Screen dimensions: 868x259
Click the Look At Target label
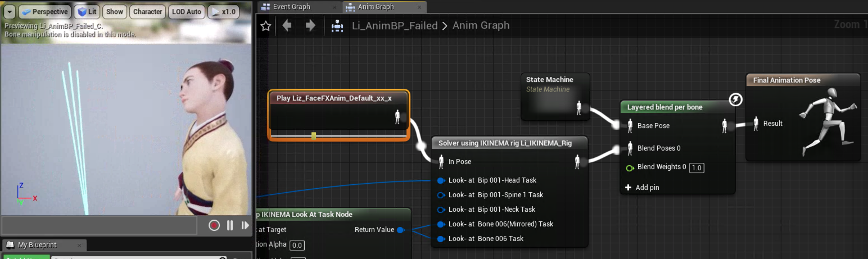(x=272, y=230)
